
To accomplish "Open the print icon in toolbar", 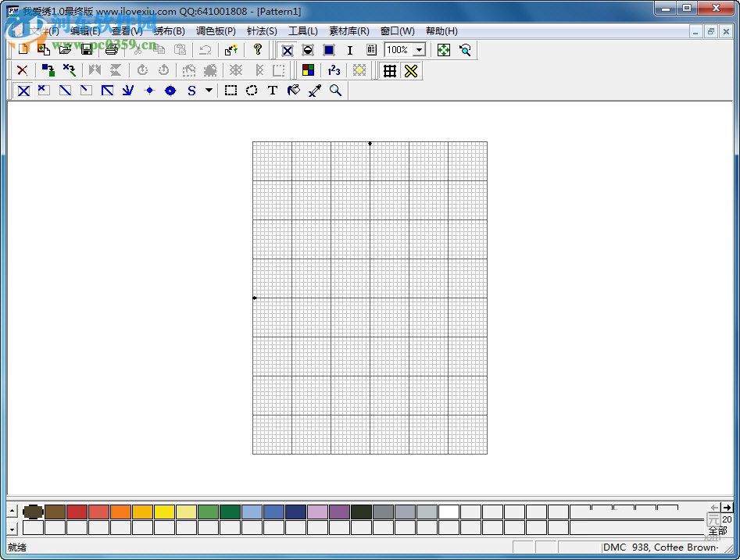I will pos(112,50).
